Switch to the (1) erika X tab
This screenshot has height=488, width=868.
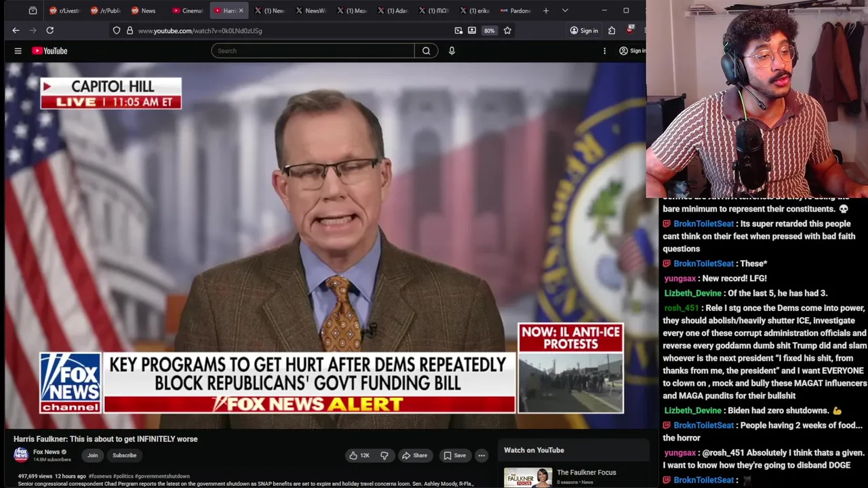pos(475,11)
